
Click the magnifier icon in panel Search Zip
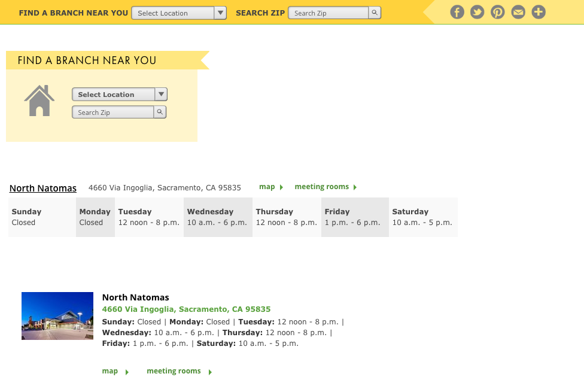[160, 112]
